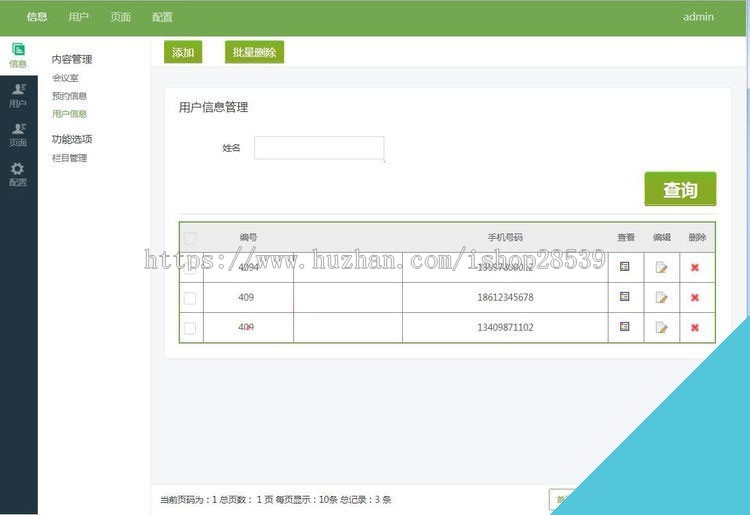750x515 pixels.
Task: Open the 页面 sidebar icon
Action: click(x=18, y=135)
